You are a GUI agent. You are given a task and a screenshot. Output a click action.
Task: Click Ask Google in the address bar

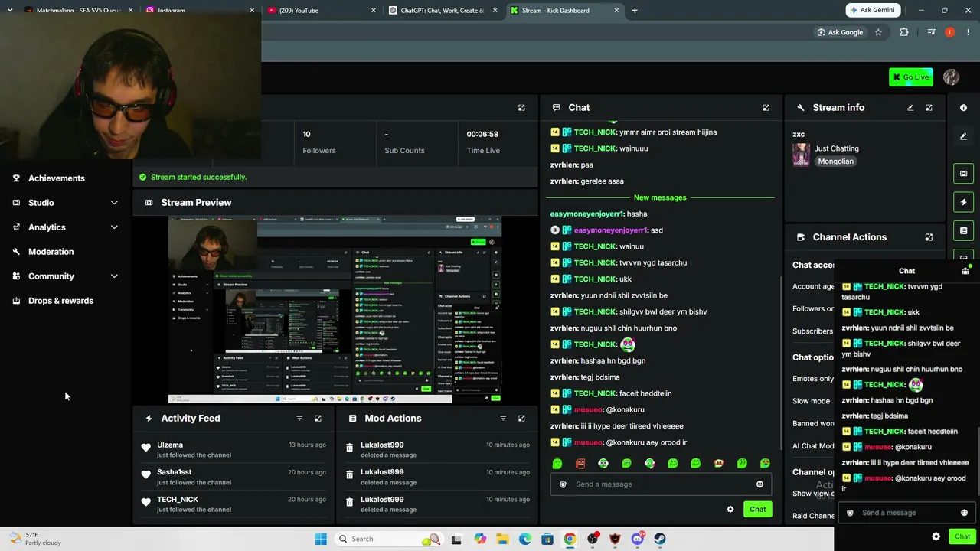tap(839, 32)
